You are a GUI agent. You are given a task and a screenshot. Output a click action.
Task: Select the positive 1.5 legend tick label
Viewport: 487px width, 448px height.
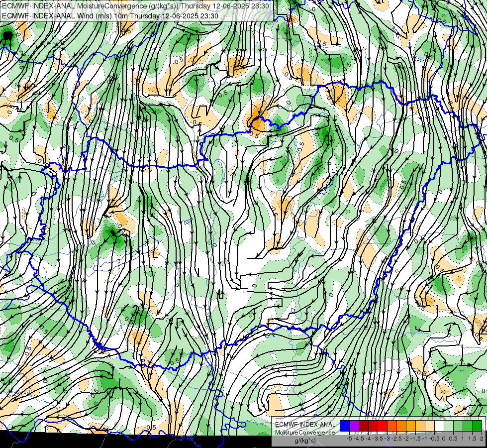(x=473, y=439)
